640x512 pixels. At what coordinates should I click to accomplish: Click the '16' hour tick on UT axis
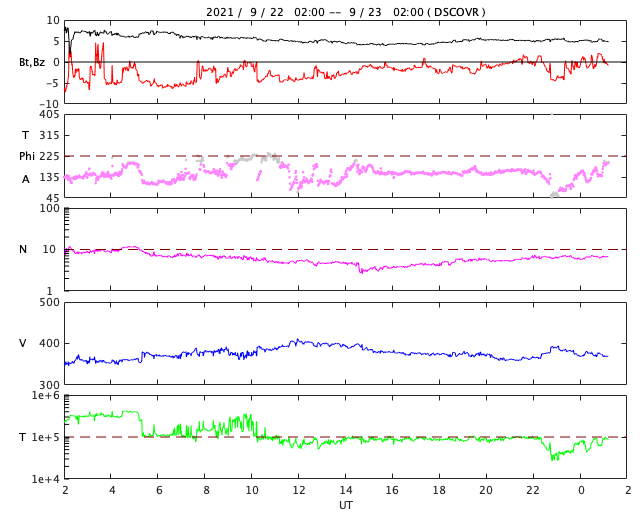(392, 490)
